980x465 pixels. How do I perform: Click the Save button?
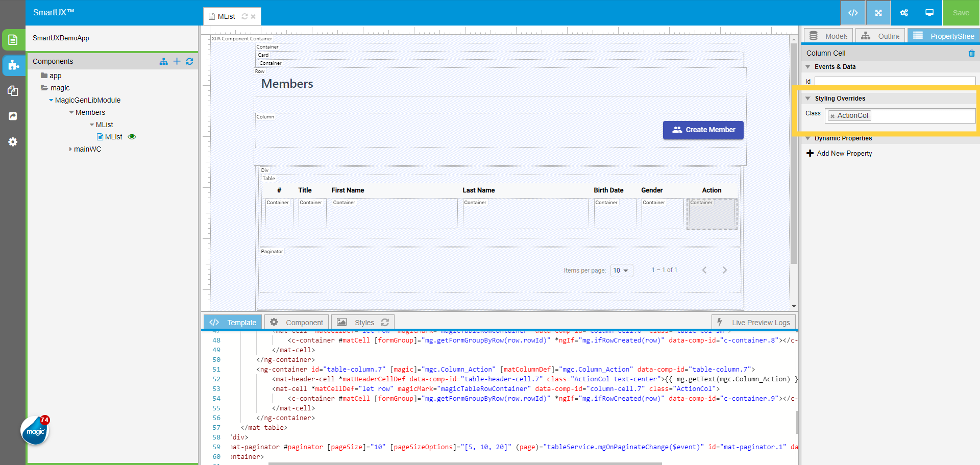pyautogui.click(x=960, y=13)
